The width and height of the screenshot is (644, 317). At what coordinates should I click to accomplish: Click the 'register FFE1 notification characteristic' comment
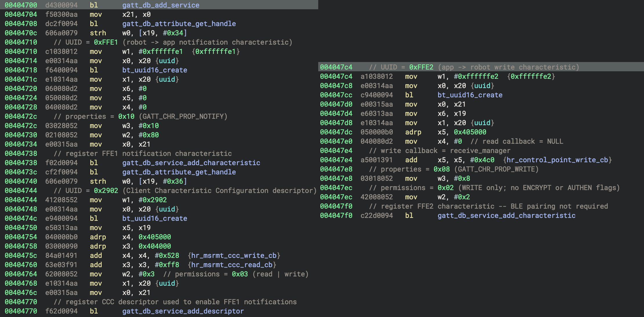point(143,154)
